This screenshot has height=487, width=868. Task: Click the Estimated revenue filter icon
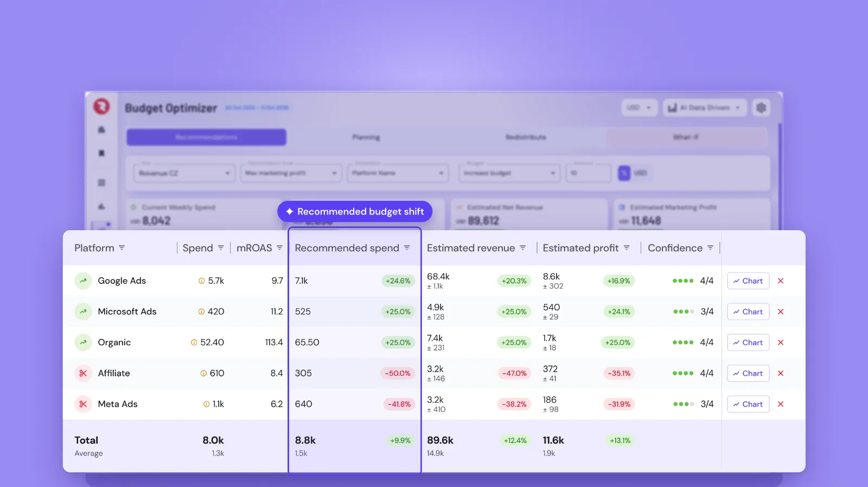click(523, 248)
